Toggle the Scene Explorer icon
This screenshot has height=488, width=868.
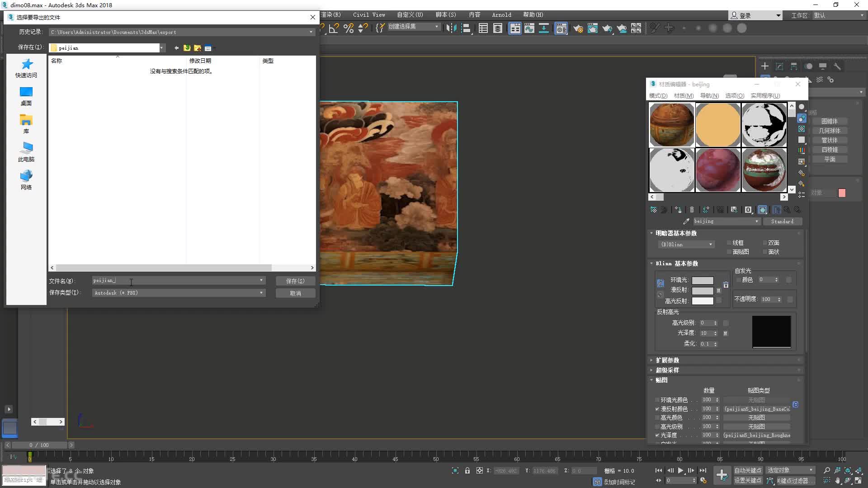[483, 28]
